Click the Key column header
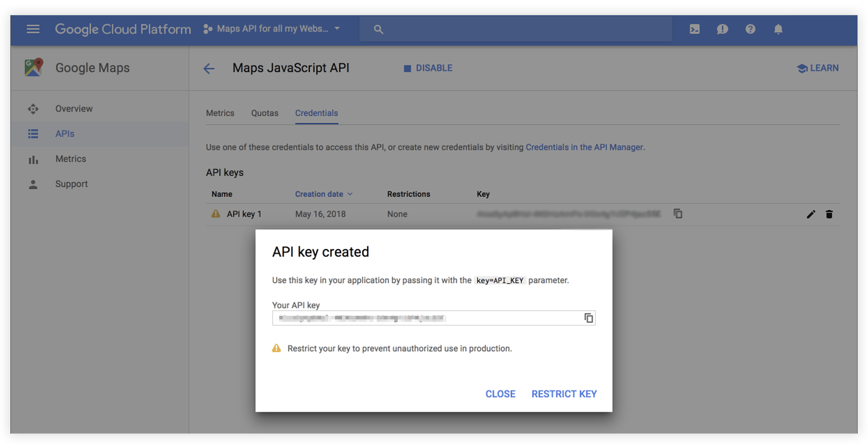The width and height of the screenshot is (868, 444). click(483, 194)
